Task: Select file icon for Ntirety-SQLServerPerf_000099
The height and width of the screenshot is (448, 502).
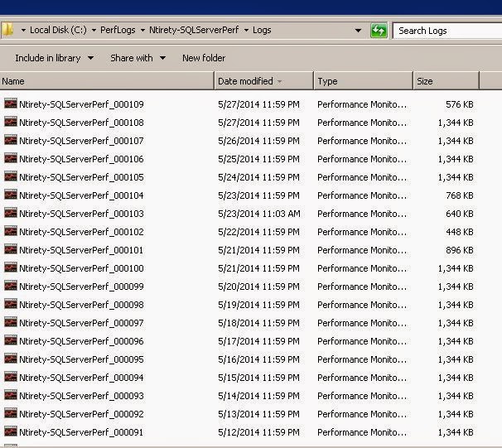Action: 11,286
